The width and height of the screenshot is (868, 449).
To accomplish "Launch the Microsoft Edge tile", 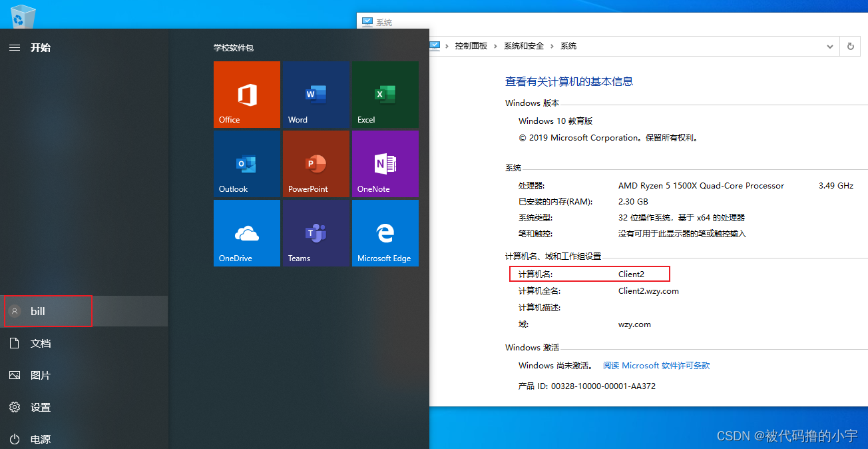I will [x=385, y=233].
